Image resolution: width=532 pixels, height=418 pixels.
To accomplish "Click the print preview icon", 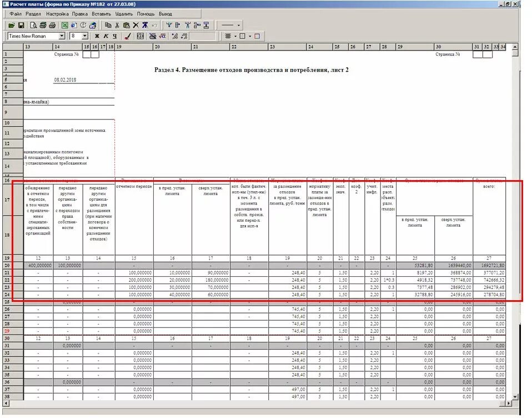I will tap(33, 25).
